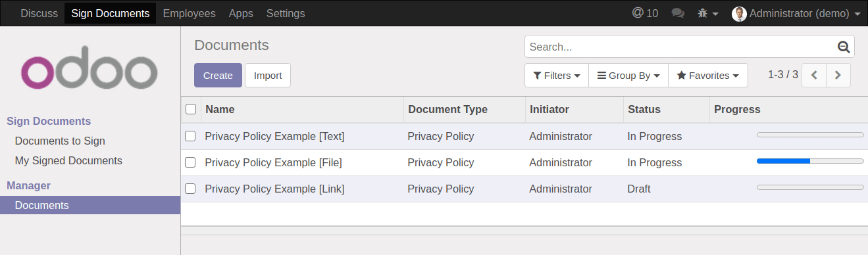Sort by the Progress column header
Viewport: 868px width, 255px height.
click(x=788, y=109)
